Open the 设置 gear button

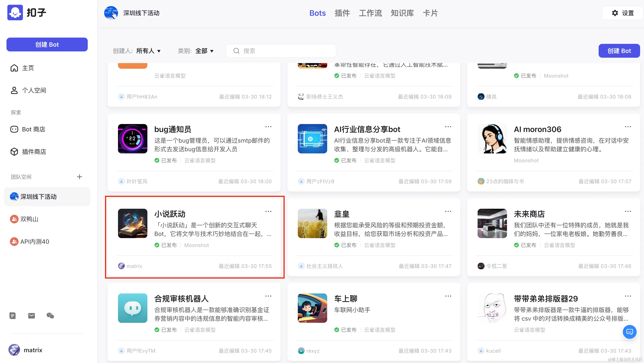click(623, 13)
